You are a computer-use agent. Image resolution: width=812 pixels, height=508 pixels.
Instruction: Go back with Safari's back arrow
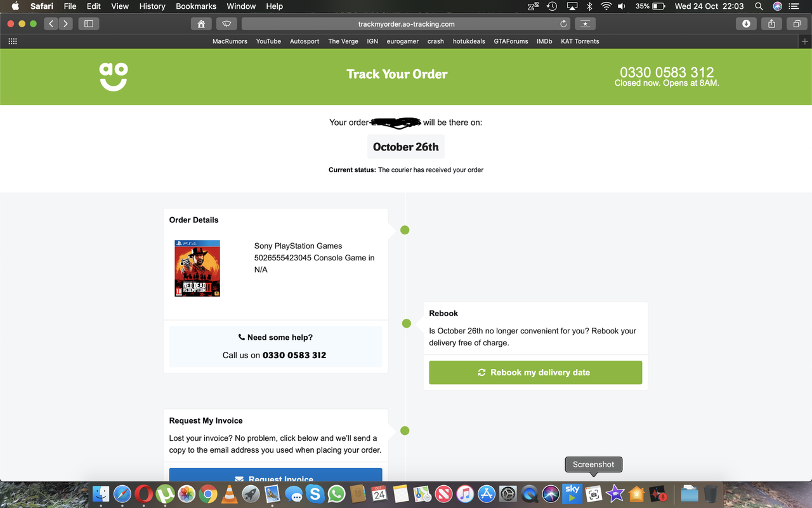pos(51,23)
